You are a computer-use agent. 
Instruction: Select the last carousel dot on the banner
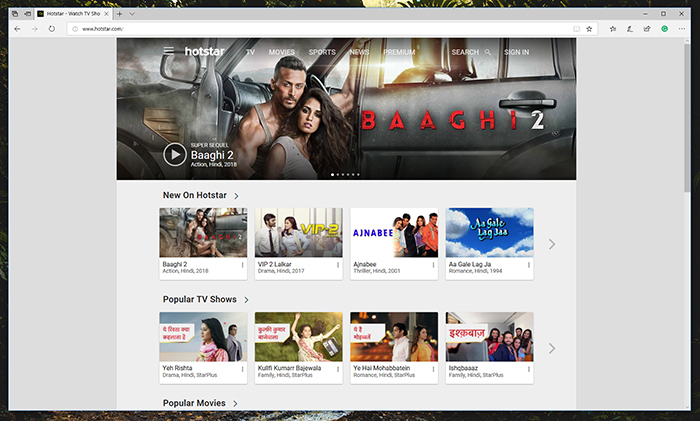pos(358,175)
